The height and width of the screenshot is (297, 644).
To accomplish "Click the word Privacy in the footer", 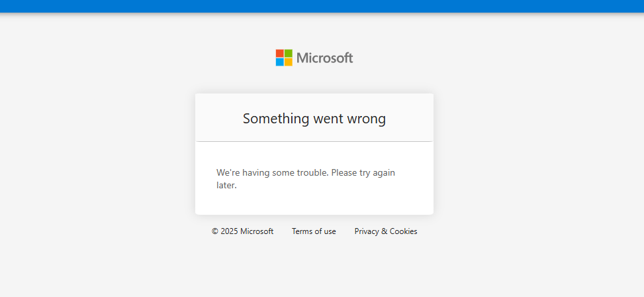I will pyautogui.click(x=367, y=231).
